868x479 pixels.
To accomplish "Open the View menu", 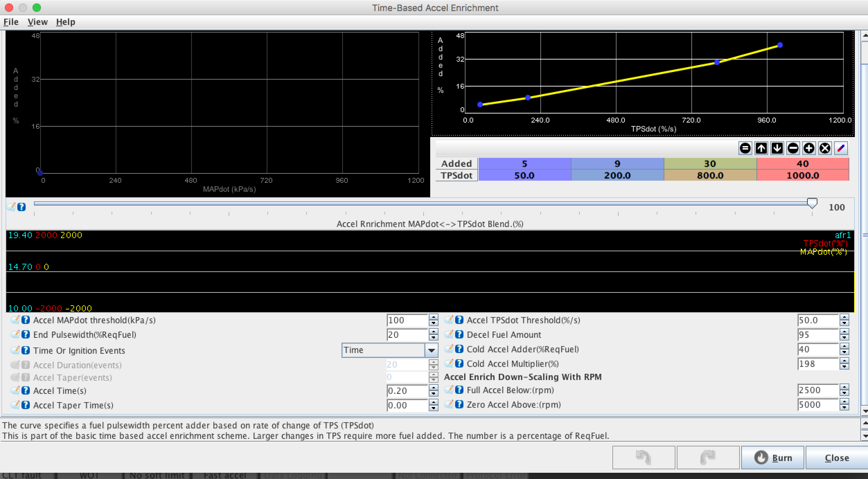I will [x=37, y=22].
